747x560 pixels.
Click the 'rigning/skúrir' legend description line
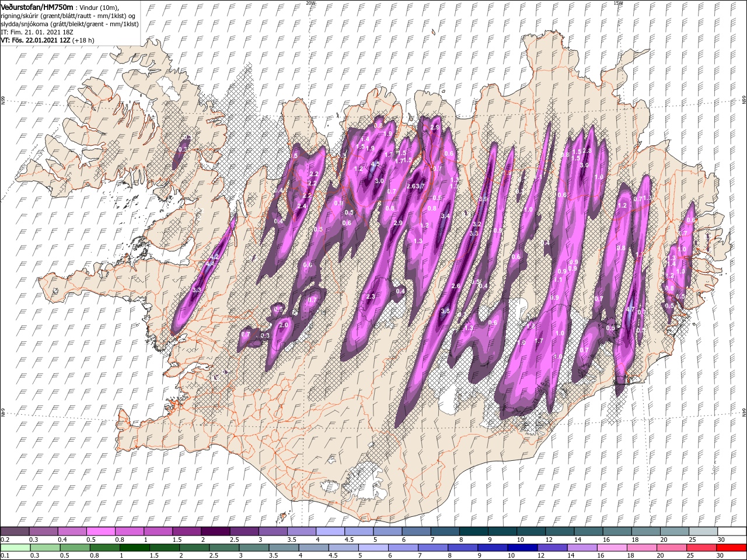click(x=67, y=16)
